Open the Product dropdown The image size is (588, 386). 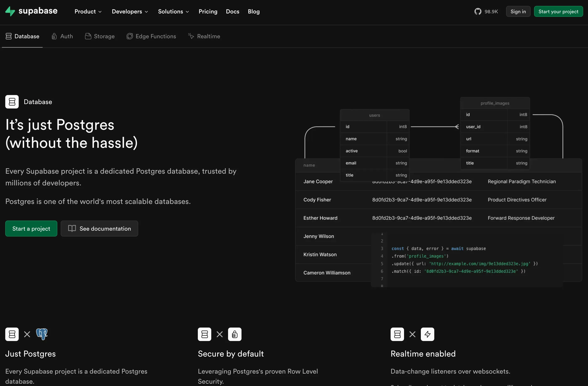pyautogui.click(x=88, y=11)
